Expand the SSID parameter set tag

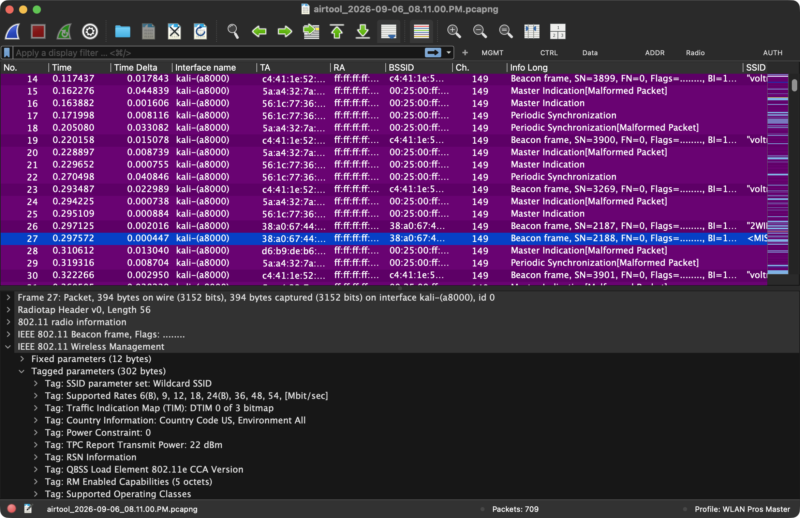(36, 383)
